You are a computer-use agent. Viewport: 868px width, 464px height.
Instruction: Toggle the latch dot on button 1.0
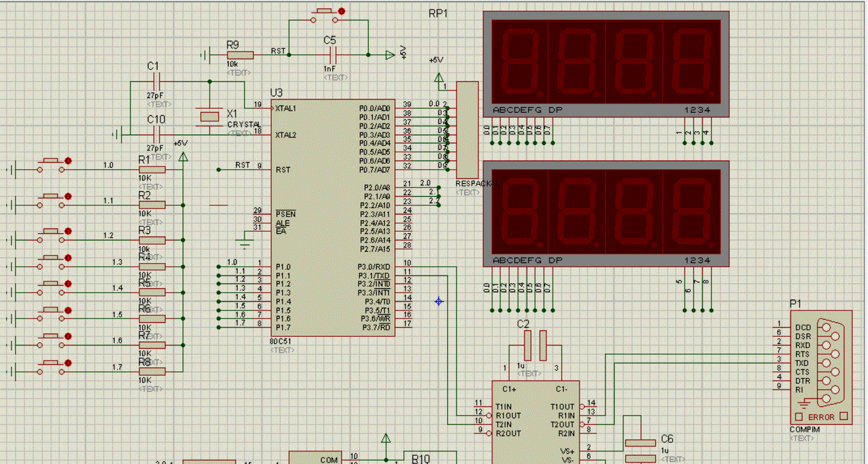pyautogui.click(x=68, y=161)
